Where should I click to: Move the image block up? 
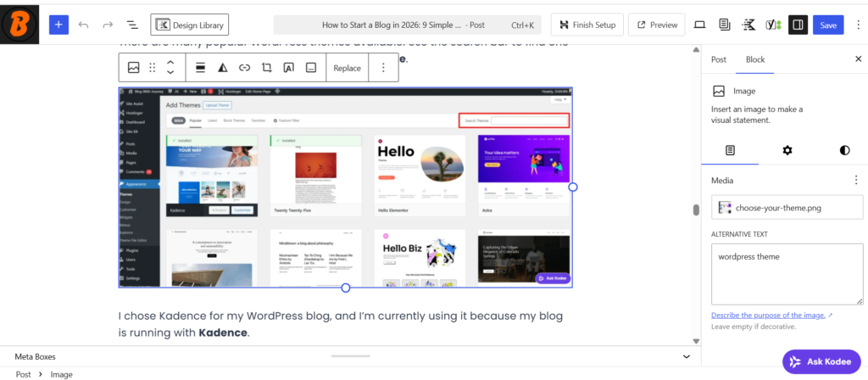170,63
